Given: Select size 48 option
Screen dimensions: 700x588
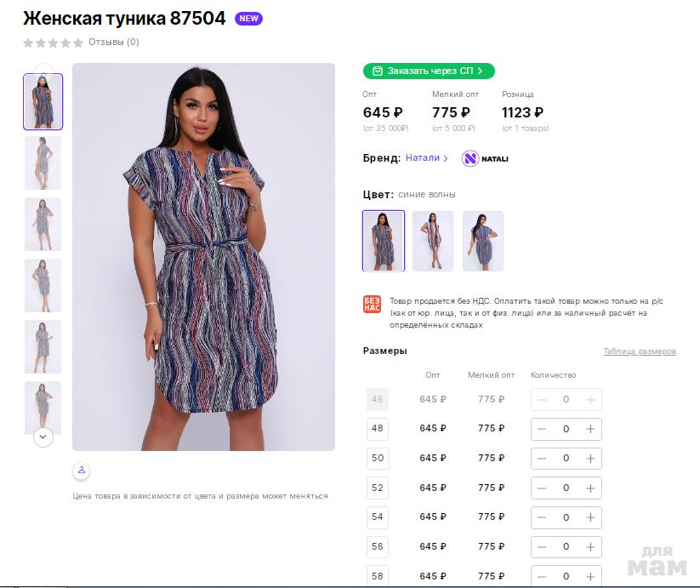Looking at the screenshot, I should (x=378, y=429).
